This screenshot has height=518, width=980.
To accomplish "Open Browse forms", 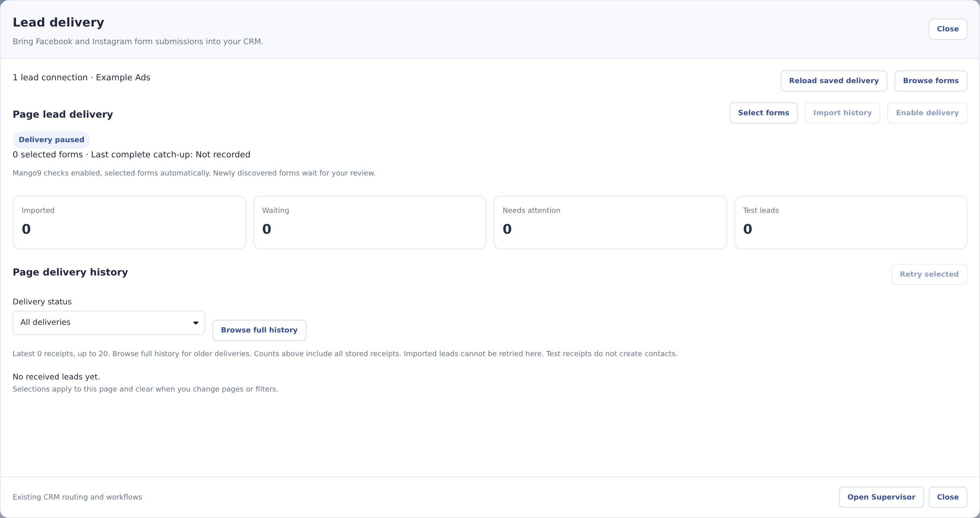I will 931,81.
